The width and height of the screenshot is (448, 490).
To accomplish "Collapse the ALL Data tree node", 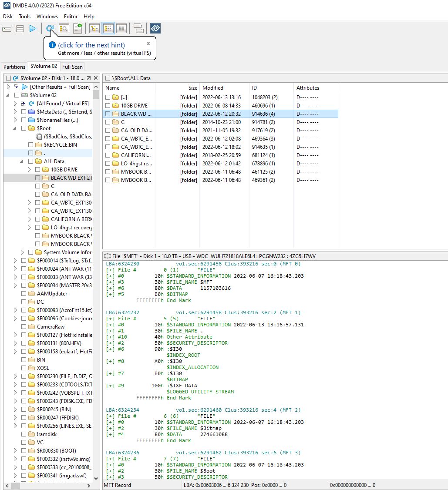I will click(22, 161).
